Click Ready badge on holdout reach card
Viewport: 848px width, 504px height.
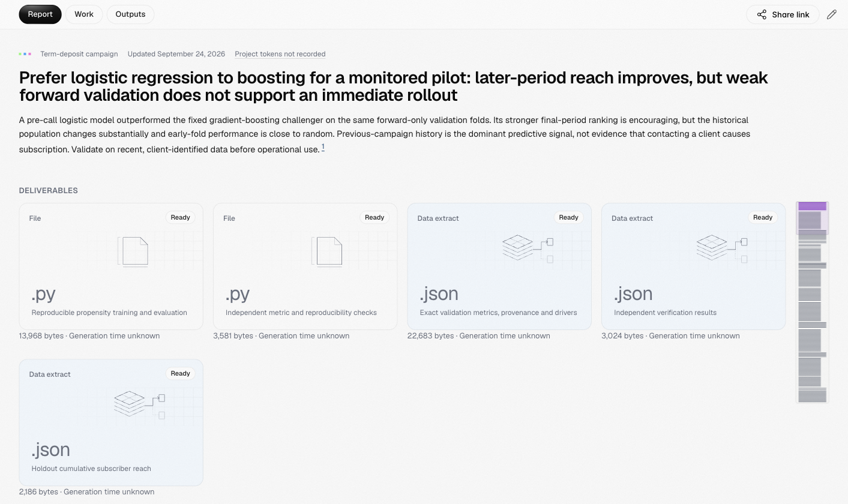[180, 373]
